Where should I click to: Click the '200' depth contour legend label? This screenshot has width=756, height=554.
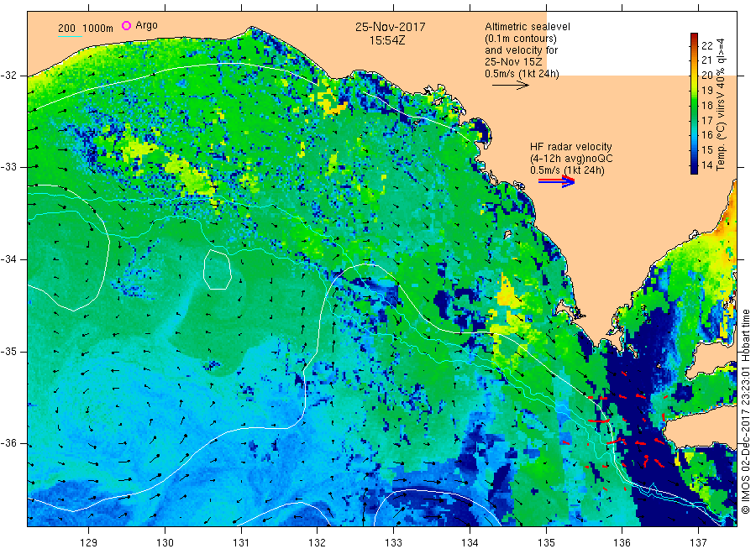tap(66, 28)
